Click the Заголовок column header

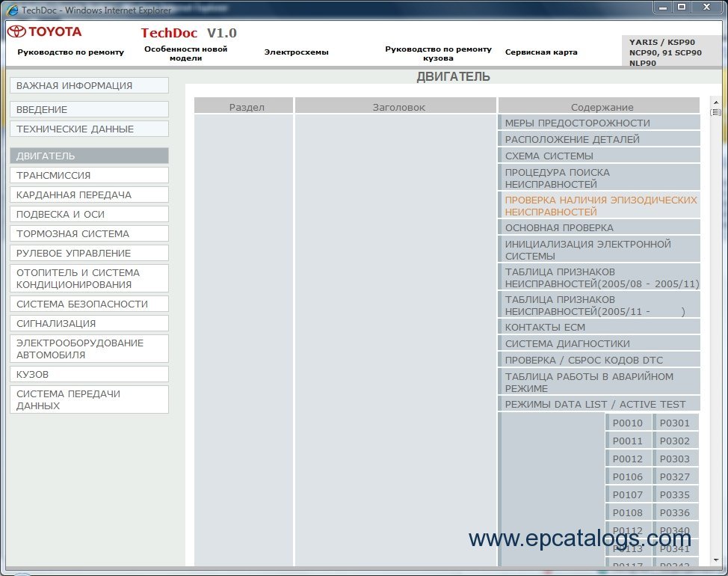tap(395, 106)
